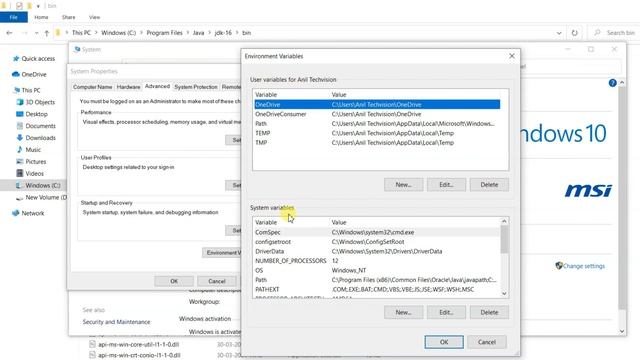
Task: Select the OneDrive user variable row
Action: [377, 104]
